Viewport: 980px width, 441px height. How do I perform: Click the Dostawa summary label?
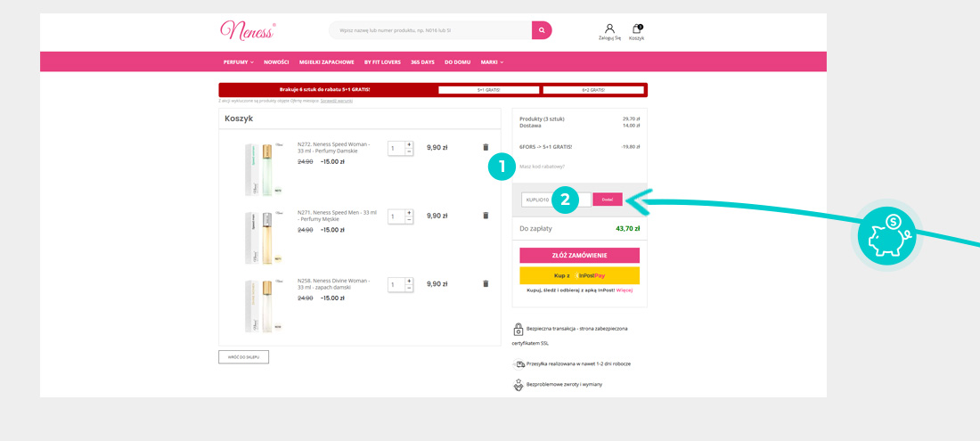[531, 126]
